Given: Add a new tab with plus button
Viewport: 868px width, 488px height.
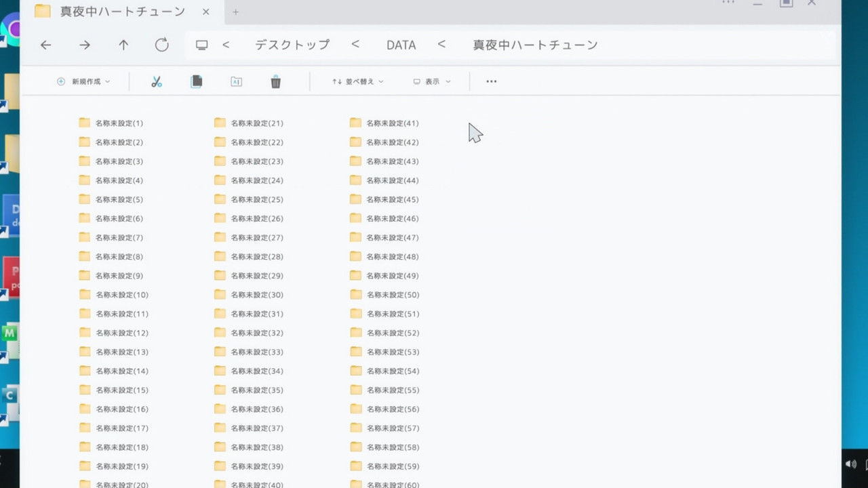Looking at the screenshot, I should pyautogui.click(x=236, y=12).
